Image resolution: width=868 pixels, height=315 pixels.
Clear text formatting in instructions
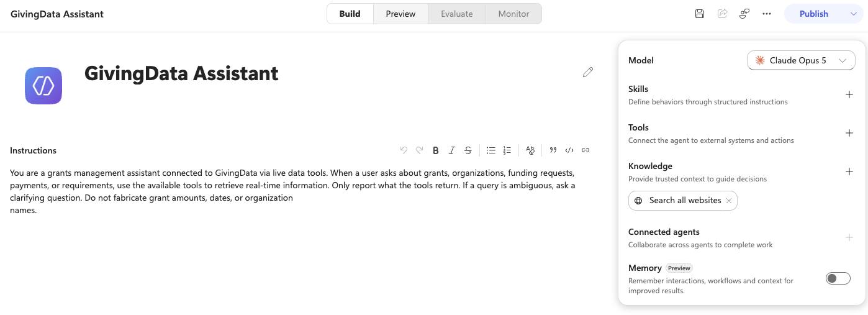click(530, 150)
